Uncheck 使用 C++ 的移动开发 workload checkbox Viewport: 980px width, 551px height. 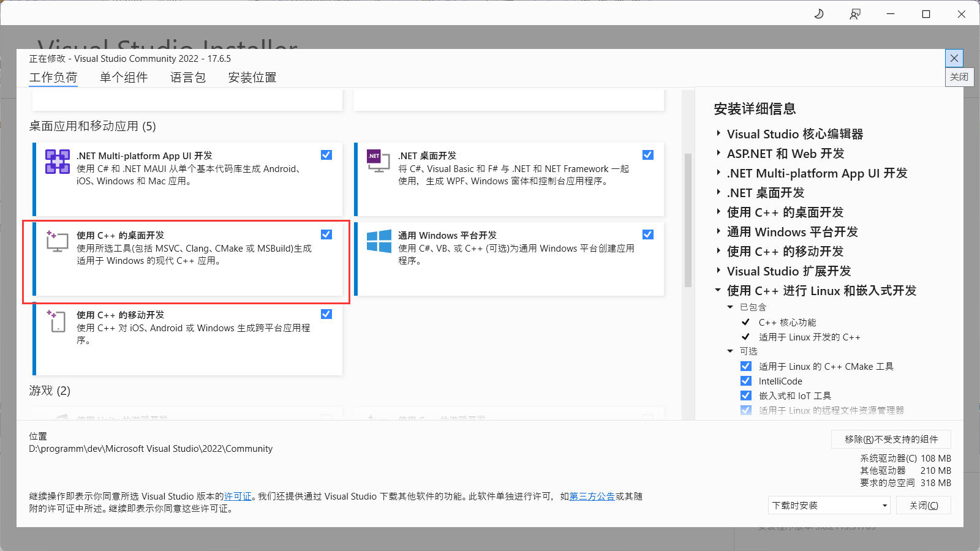pos(326,314)
